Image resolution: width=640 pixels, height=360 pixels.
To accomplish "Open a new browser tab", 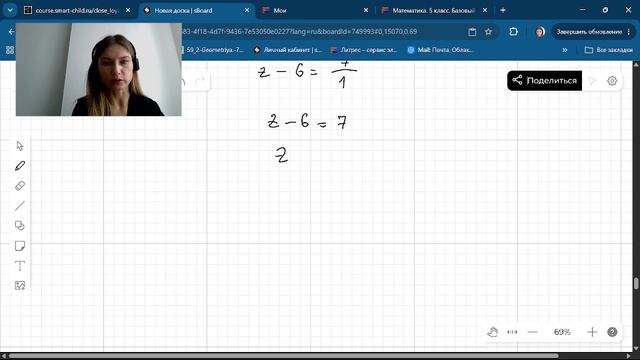I will tap(503, 10).
